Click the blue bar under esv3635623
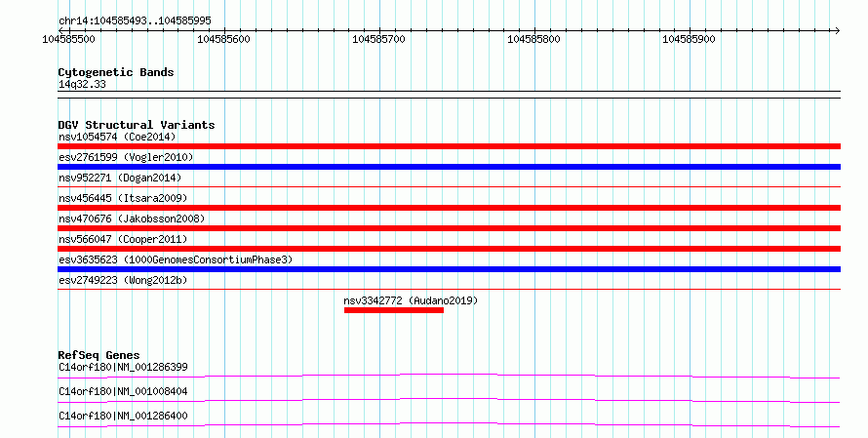 coord(449,269)
